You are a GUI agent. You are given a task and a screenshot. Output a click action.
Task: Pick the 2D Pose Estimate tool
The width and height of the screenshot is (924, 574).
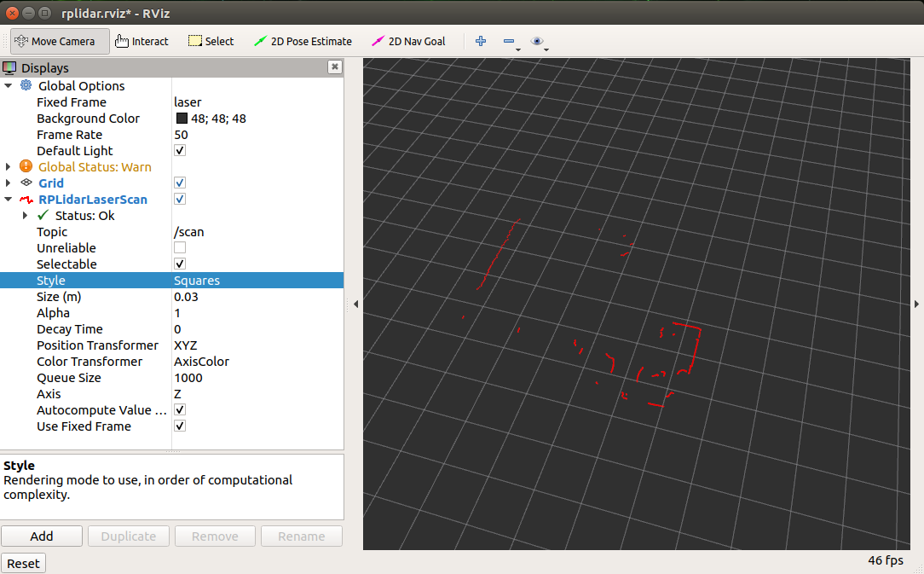[303, 41]
